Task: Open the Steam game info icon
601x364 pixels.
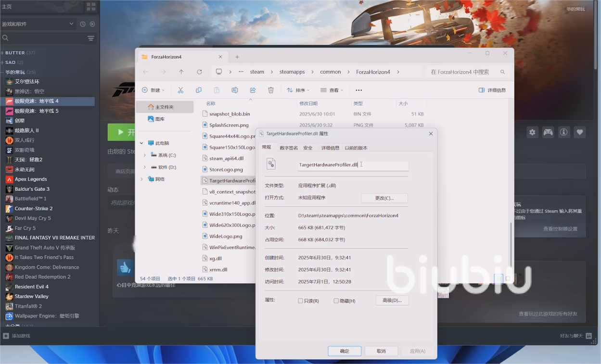Action: [x=564, y=132]
